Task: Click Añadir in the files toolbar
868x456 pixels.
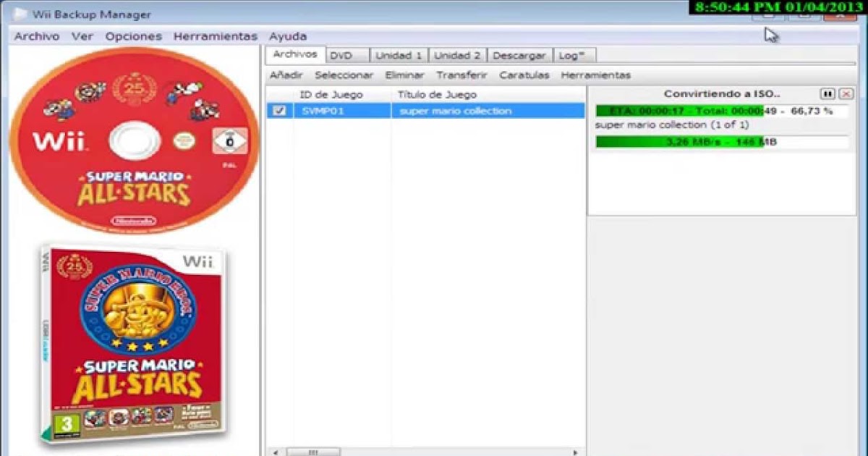Action: (x=286, y=75)
